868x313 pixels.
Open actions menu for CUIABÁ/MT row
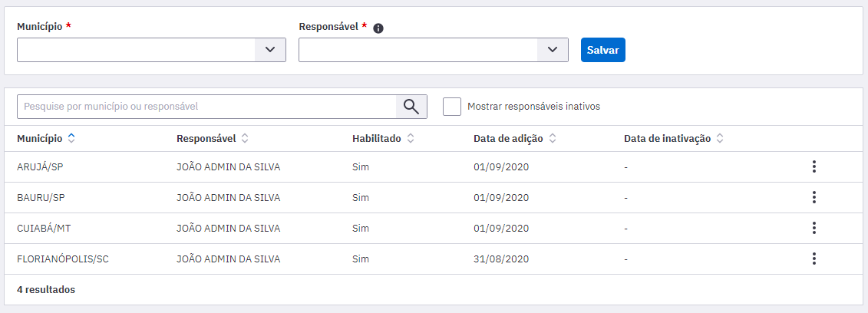pos(814,228)
